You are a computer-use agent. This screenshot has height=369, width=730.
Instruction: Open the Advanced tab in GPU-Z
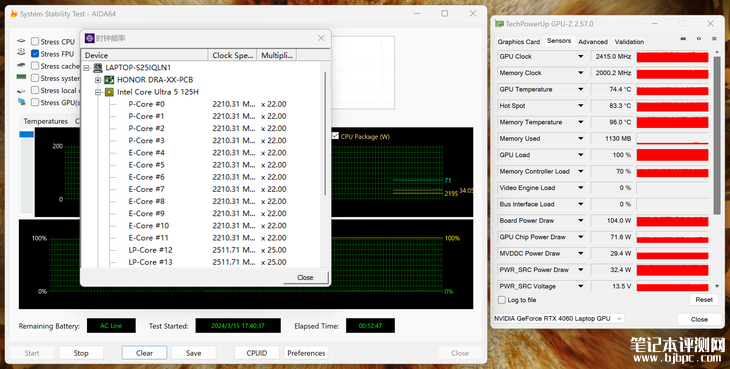pos(593,42)
